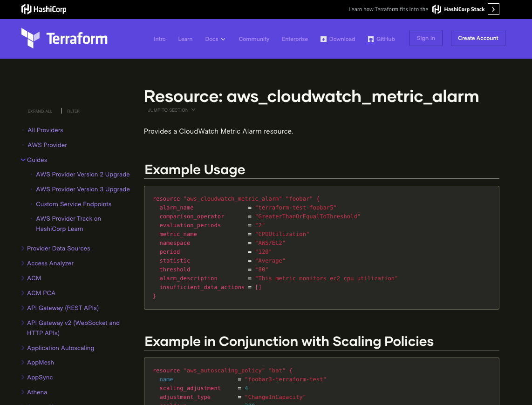Expand the Athena section
Screen dimensions: 532x405
(34, 392)
